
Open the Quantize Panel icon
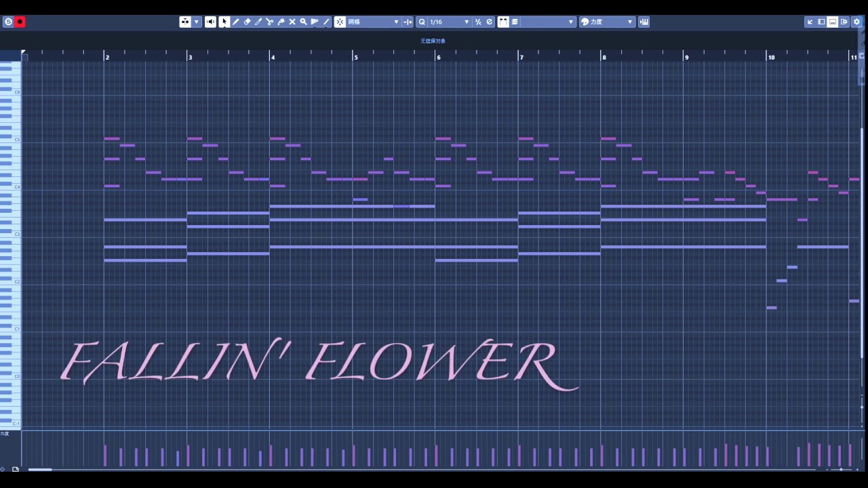[x=489, y=22]
